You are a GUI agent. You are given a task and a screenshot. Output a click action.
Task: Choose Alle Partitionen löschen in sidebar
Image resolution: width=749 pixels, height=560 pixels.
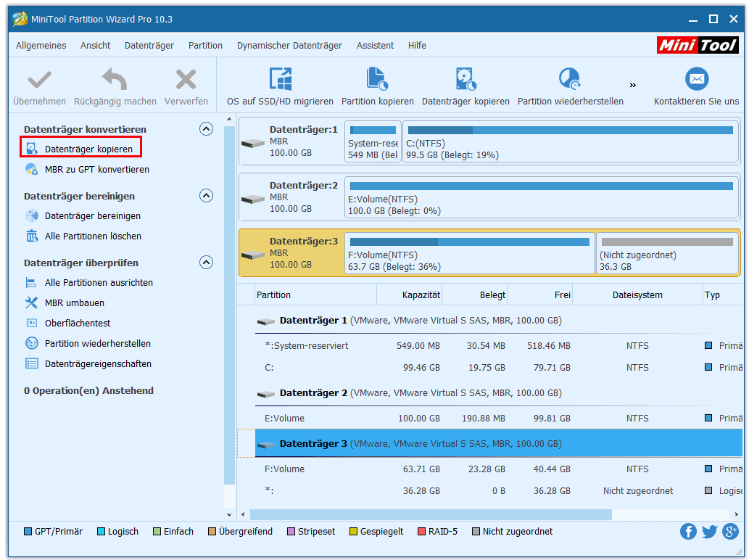[93, 236]
